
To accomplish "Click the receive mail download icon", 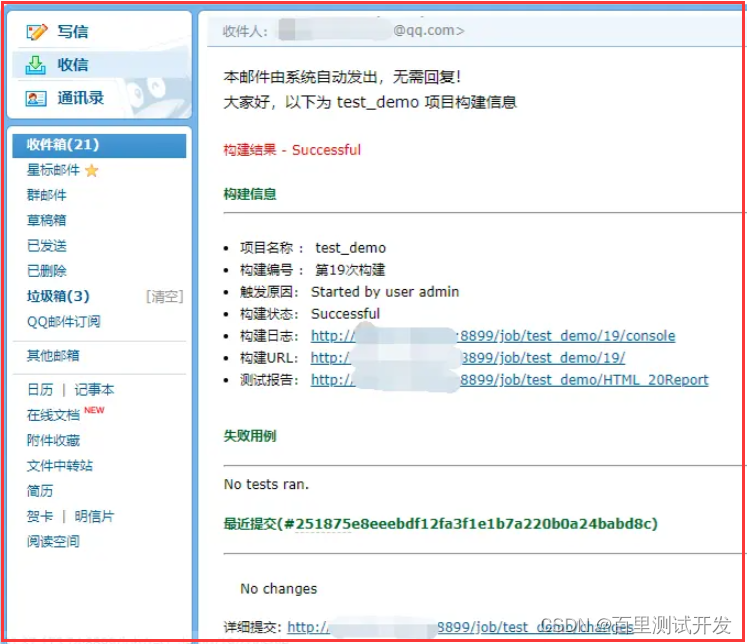I will [35, 65].
